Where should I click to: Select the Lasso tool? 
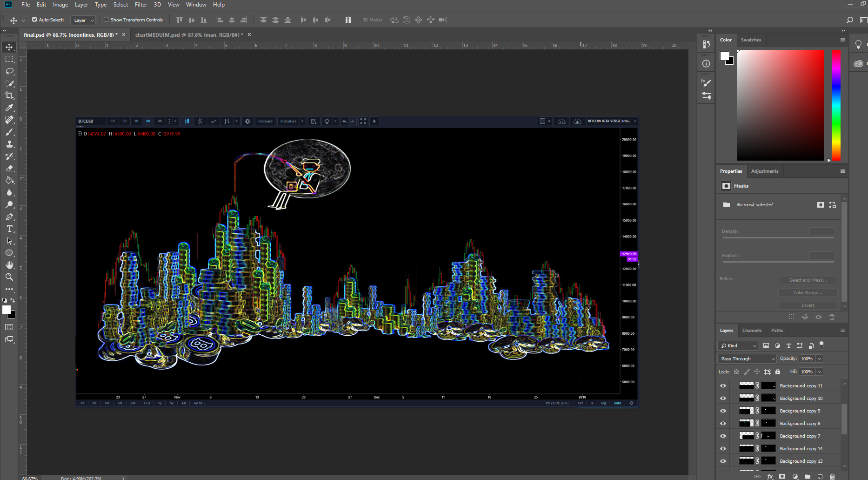9,71
